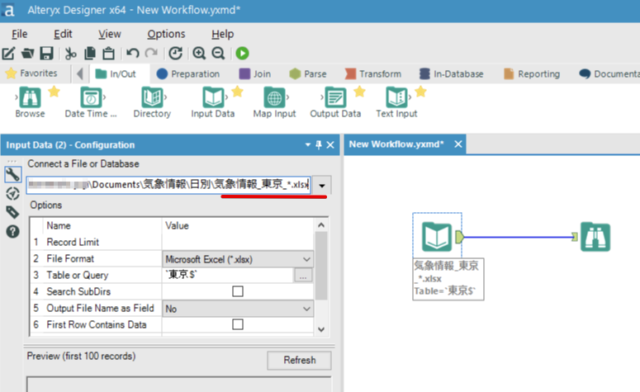Click the Copy icon in toolbar
The height and width of the screenshot is (392, 640).
coord(89,53)
